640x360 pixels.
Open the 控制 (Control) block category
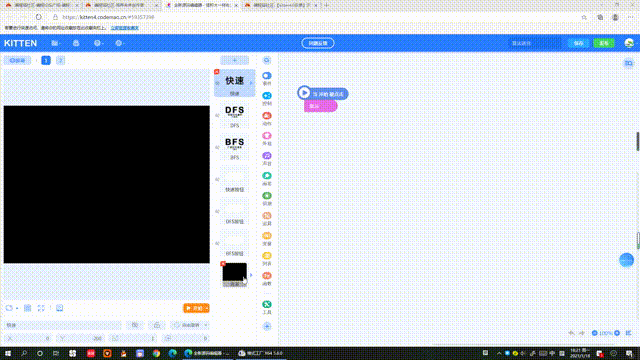pyautogui.click(x=267, y=98)
